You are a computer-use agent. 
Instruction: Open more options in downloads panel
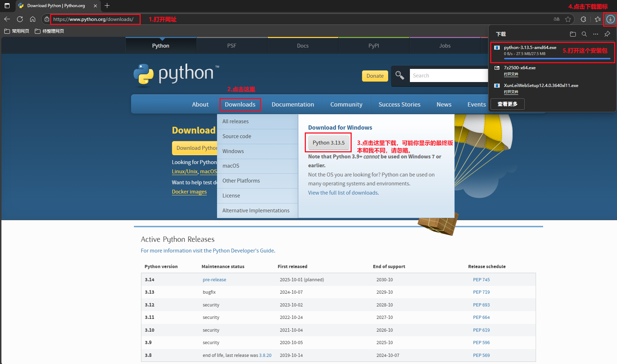click(x=596, y=34)
